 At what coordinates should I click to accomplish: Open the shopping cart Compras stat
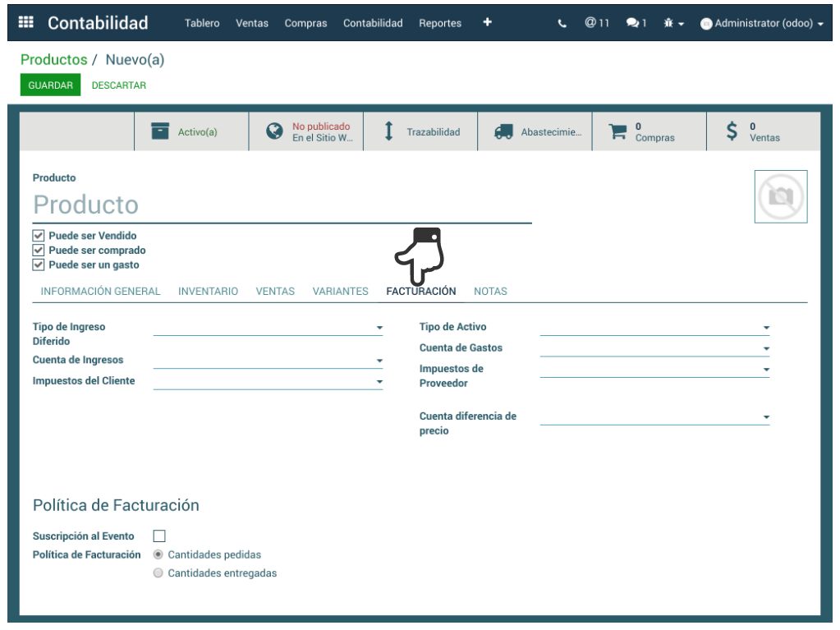649,131
